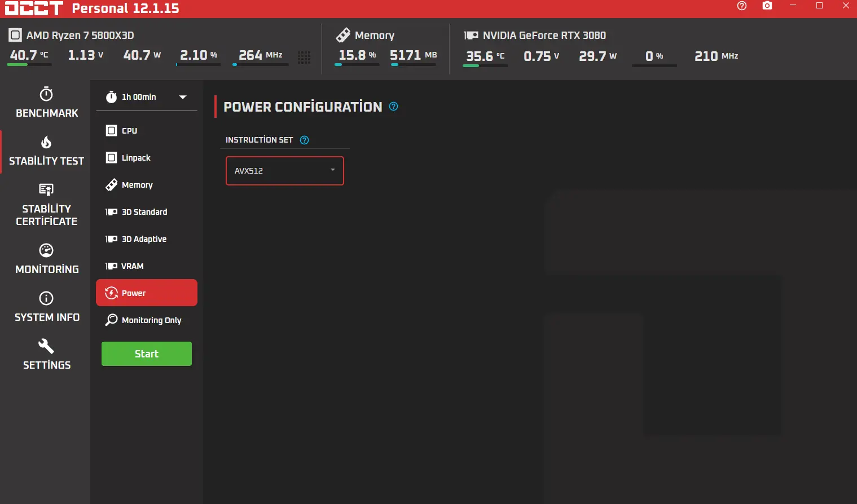The width and height of the screenshot is (857, 504).
Task: Click the CPU usage 2.10 % reading
Action: (199, 55)
